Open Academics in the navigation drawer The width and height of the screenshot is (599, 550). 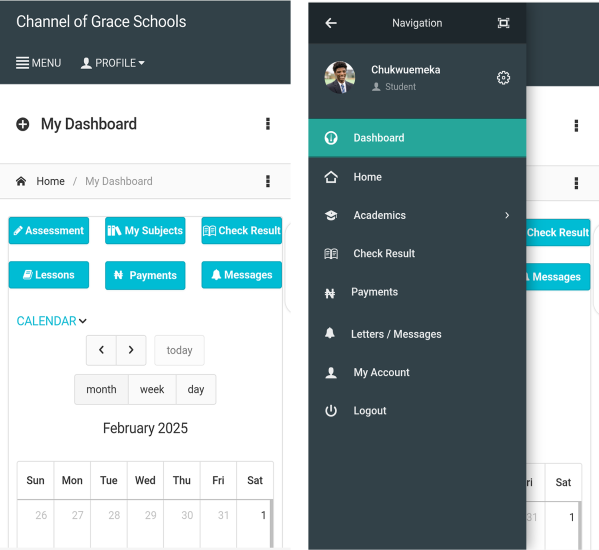[x=417, y=215]
